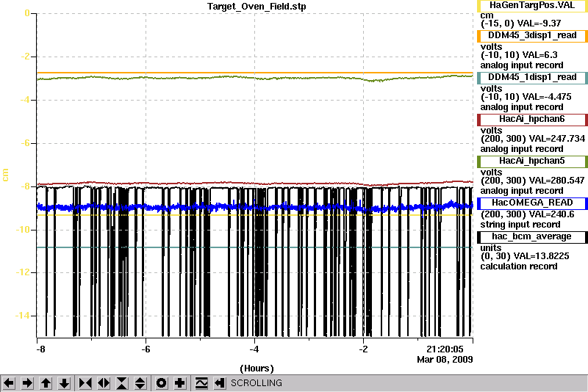Viewport: 588px width, 392px height.
Task: Click the Mar 08, 2009 date label
Action: click(445, 360)
